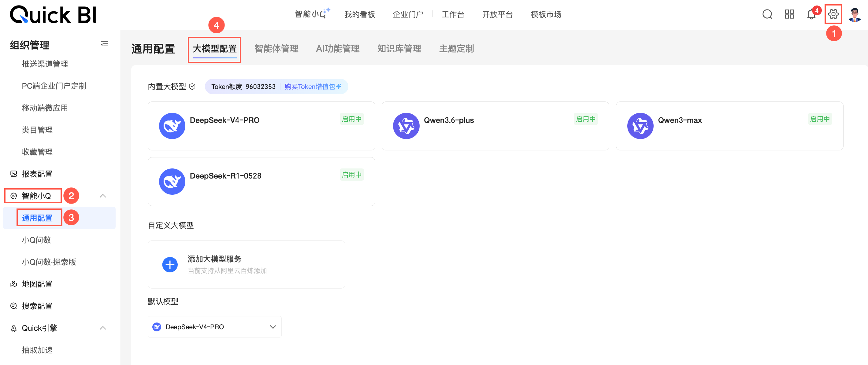Open 开放平台 in top navigation

497,14
